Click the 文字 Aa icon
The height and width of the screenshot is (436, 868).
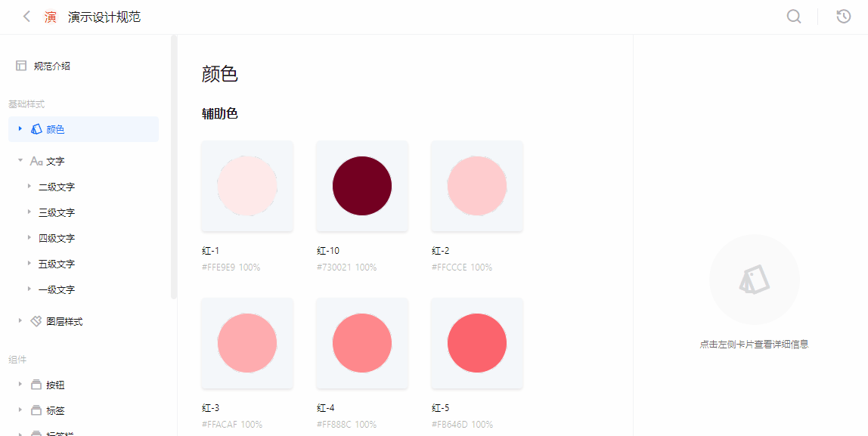[x=36, y=161]
